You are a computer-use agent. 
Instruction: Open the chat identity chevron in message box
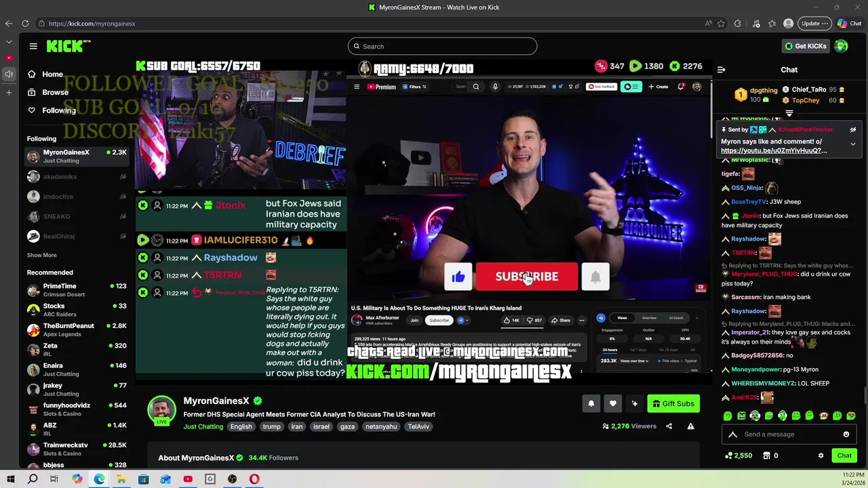coord(732,434)
